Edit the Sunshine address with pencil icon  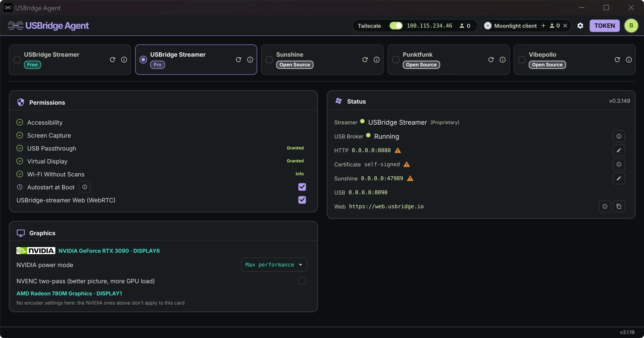point(619,178)
